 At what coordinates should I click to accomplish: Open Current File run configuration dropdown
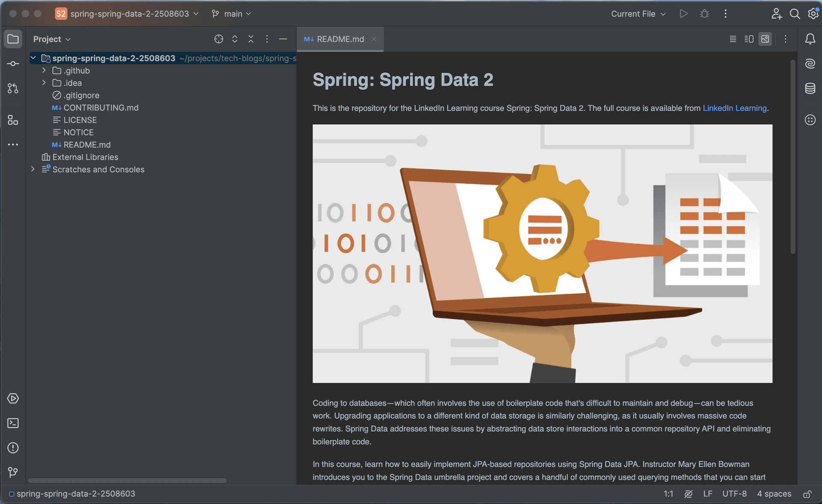(x=638, y=14)
